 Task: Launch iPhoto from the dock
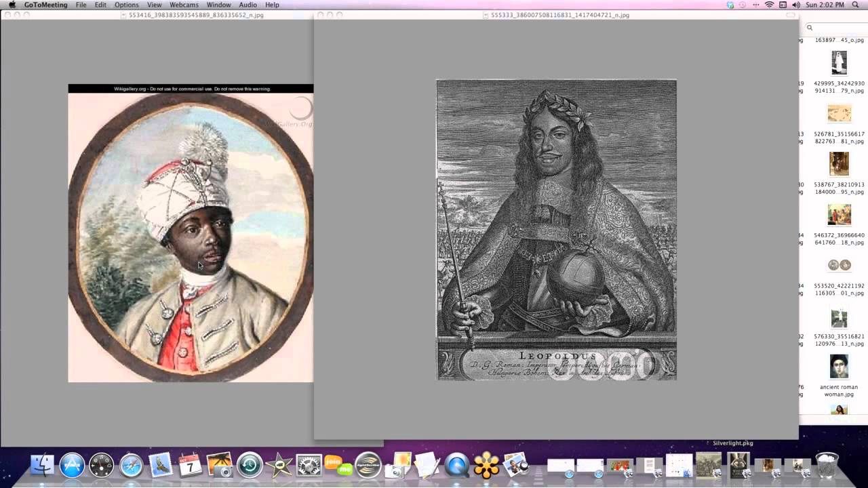point(220,465)
